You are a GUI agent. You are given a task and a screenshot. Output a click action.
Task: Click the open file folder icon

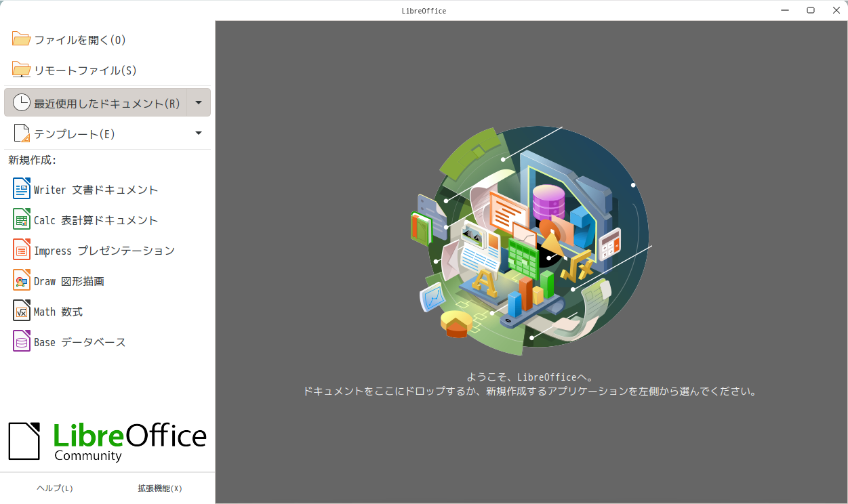pos(22,39)
